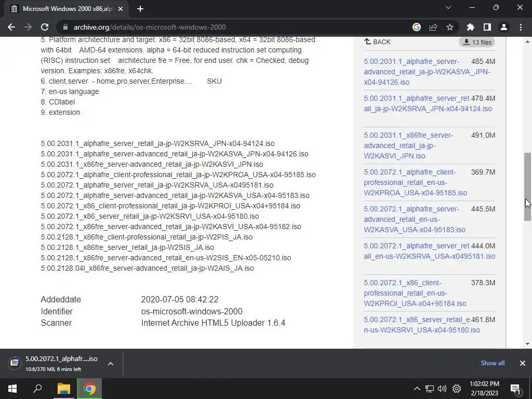Go back with browser back arrow
Screen dimensions: 532x399
(x=11, y=27)
